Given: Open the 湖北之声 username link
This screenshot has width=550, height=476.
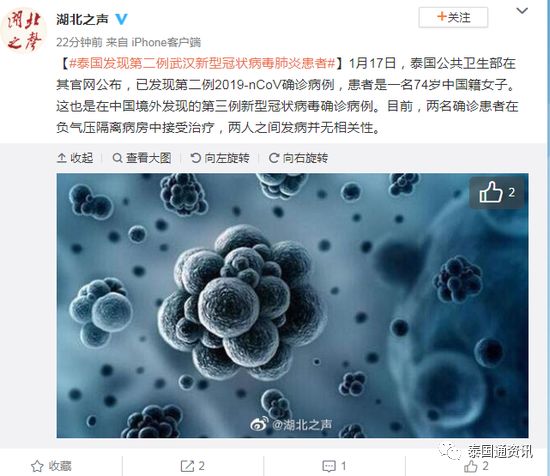Looking at the screenshot, I should pyautogui.click(x=82, y=19).
